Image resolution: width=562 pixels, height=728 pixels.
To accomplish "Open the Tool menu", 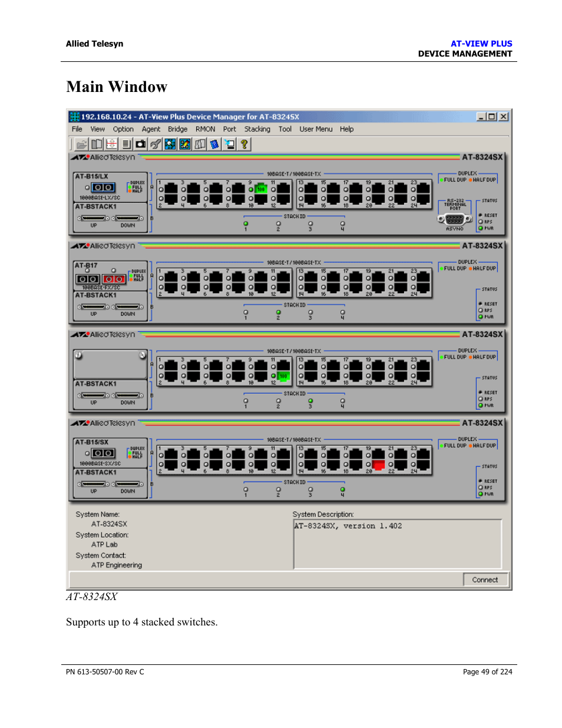I will tap(285, 129).
